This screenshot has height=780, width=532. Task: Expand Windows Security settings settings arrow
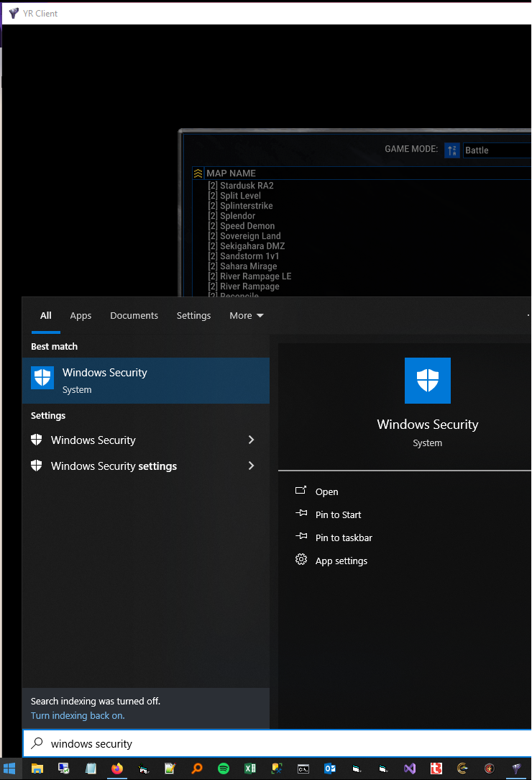click(251, 466)
